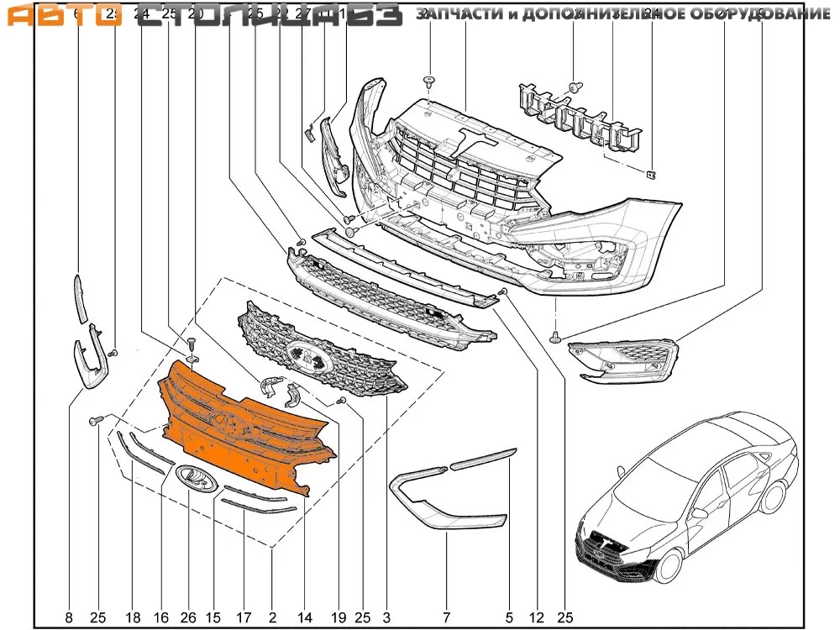
Task: Click part number 12 label
Action: [537, 618]
